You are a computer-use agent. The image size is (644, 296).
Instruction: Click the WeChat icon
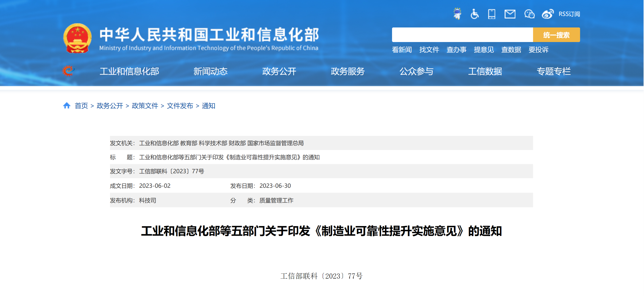529,14
